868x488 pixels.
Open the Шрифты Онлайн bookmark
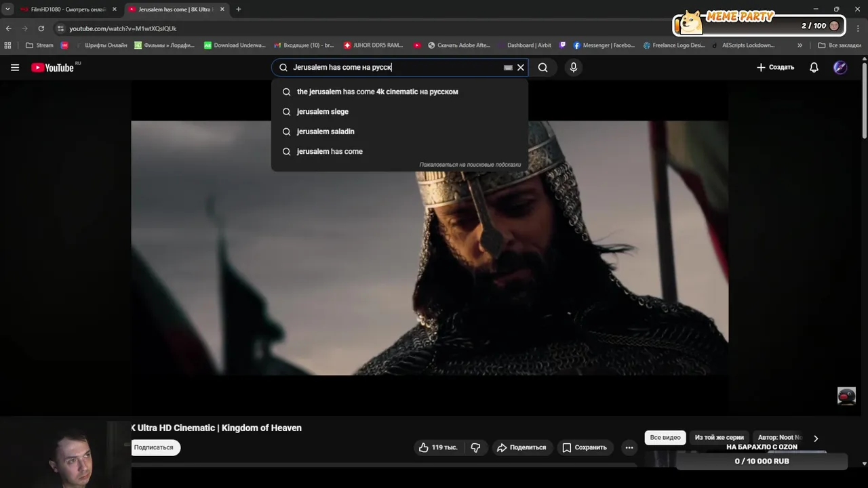click(x=101, y=45)
